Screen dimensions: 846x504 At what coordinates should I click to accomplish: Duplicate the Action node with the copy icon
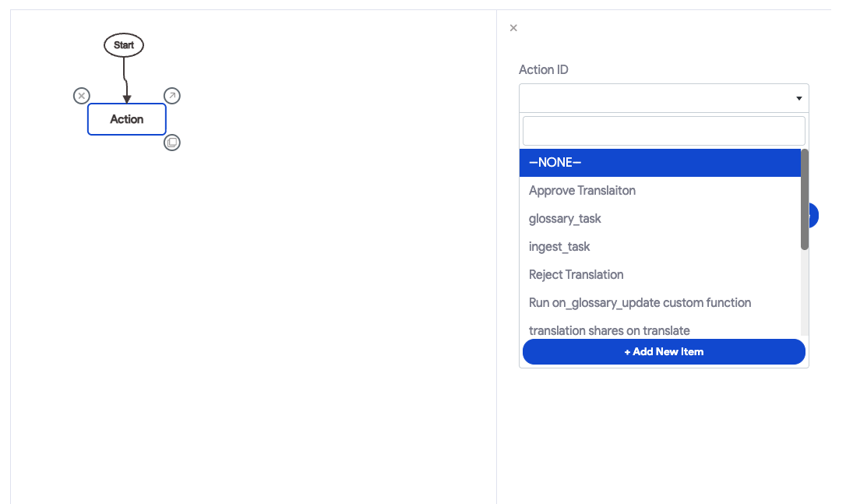tap(172, 143)
